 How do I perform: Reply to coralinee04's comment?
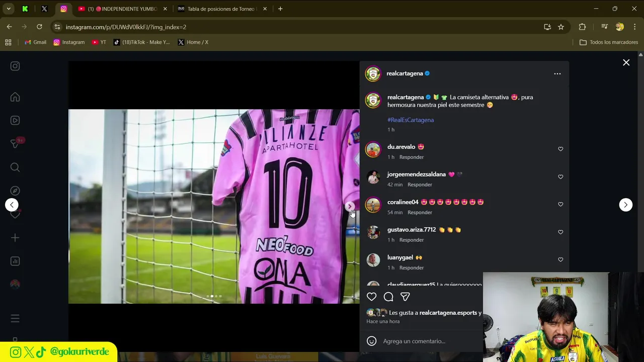tap(420, 213)
